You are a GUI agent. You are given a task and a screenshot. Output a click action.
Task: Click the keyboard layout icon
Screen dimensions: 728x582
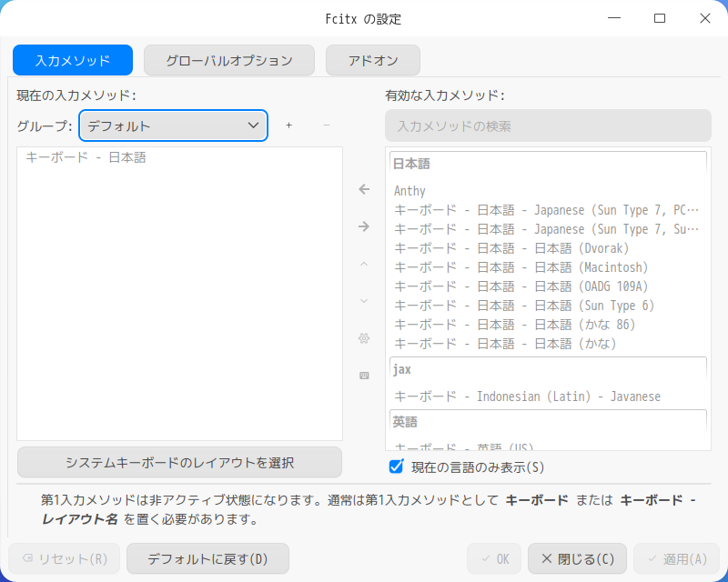[x=364, y=375]
